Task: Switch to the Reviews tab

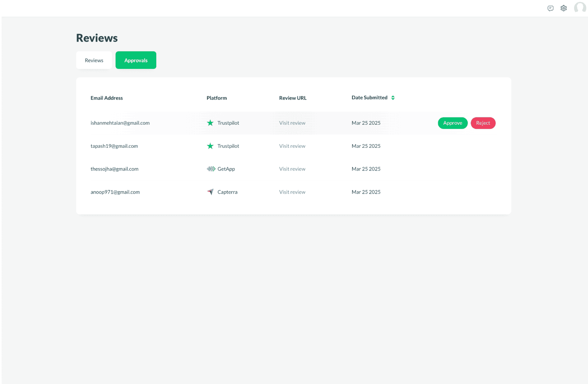Action: (x=94, y=60)
